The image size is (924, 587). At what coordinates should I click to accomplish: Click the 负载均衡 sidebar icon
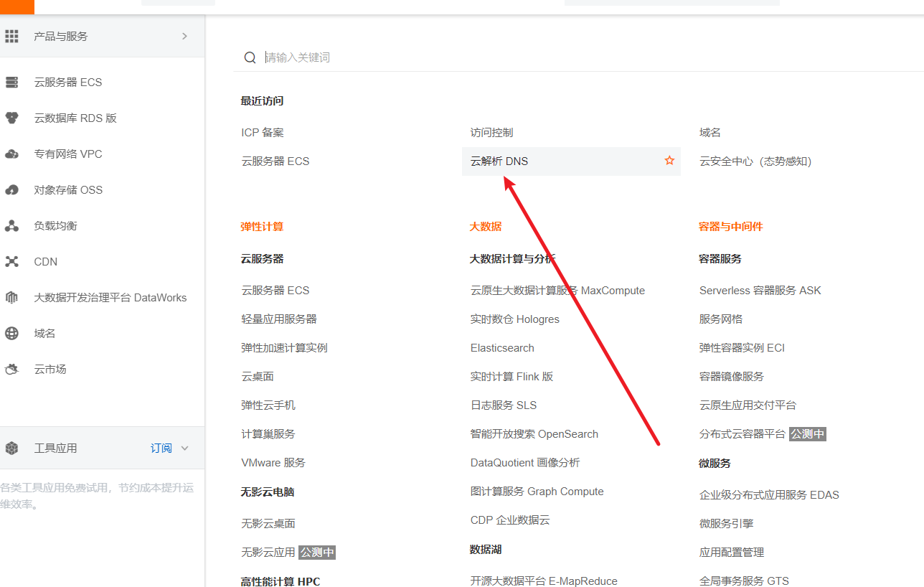[x=11, y=226]
